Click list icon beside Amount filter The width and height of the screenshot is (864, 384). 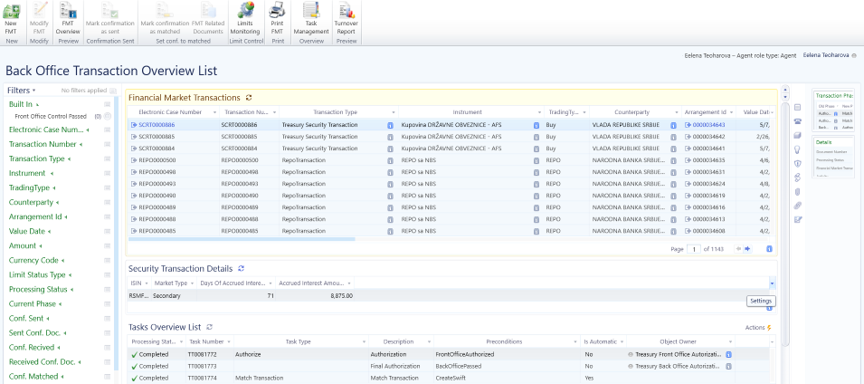click(107, 246)
